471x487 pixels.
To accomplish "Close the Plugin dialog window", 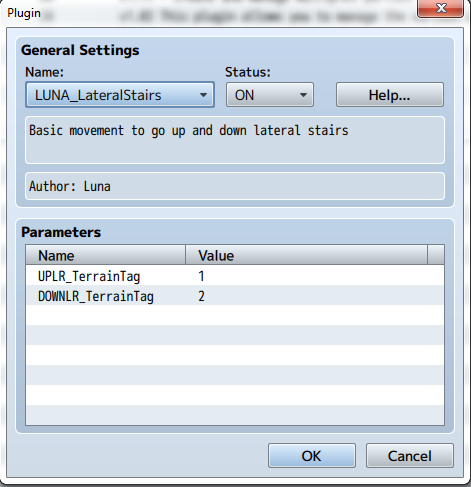I will [x=440, y=8].
